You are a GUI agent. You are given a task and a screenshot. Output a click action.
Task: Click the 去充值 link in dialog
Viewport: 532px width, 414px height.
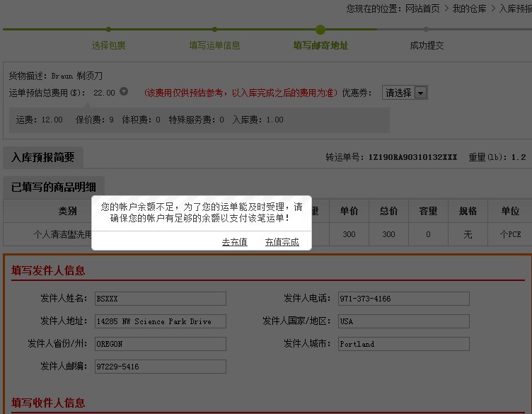[234, 242]
